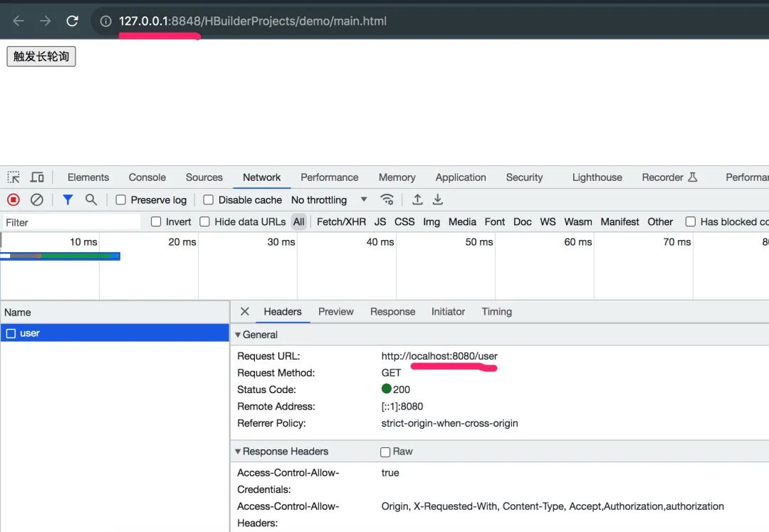The width and height of the screenshot is (769, 532).
Task: Filter requests by Wasm
Action: point(578,221)
